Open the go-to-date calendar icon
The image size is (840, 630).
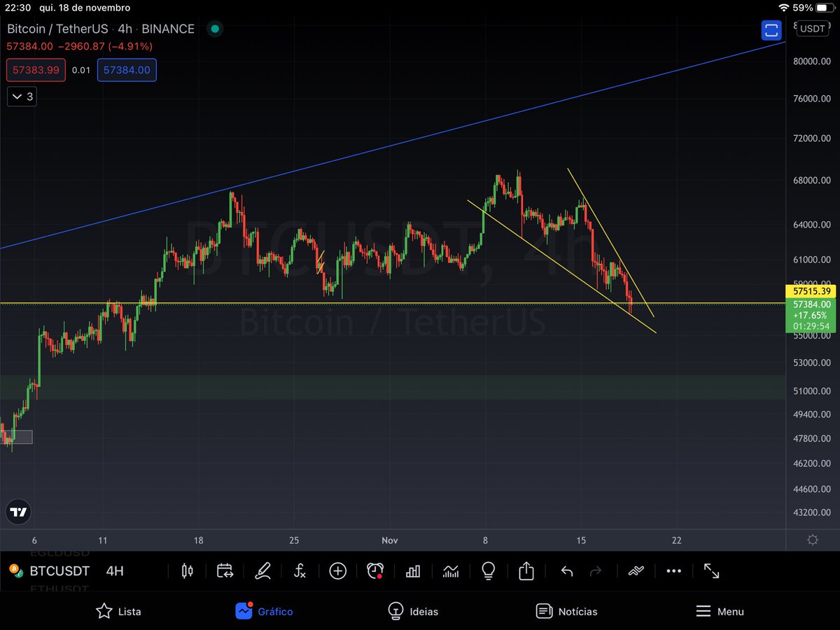[225, 571]
